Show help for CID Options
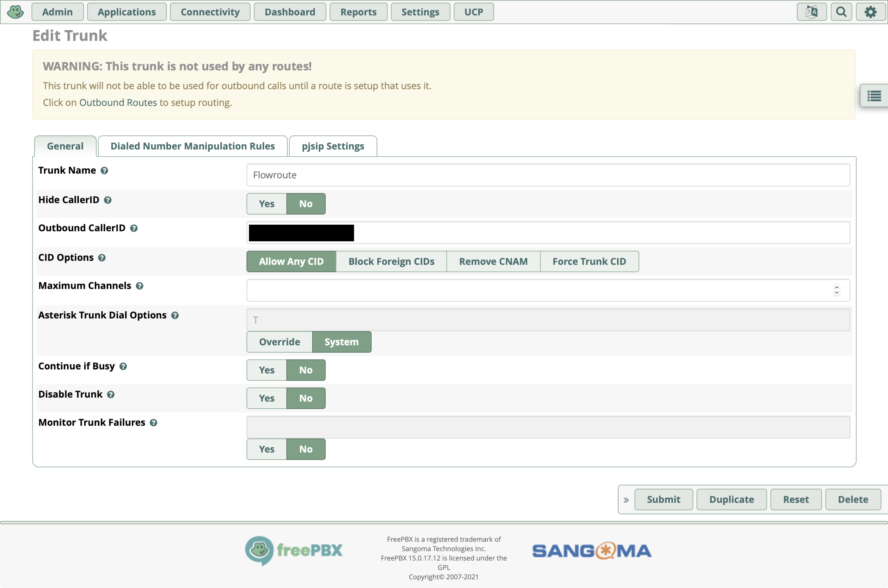 click(x=102, y=258)
